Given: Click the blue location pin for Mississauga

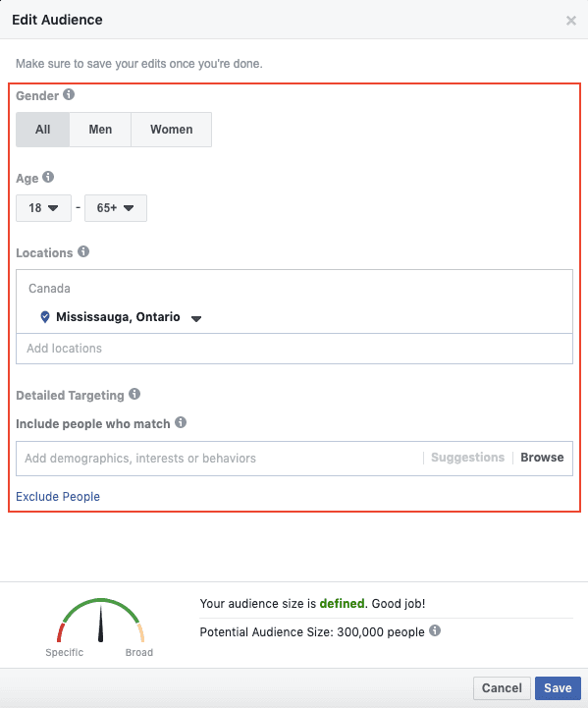Looking at the screenshot, I should (45, 317).
